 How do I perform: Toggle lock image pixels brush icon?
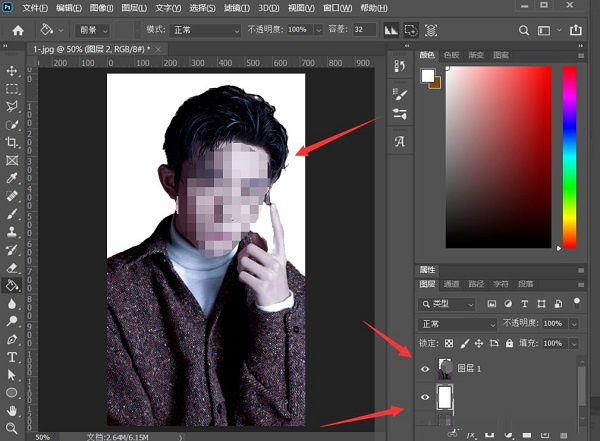point(465,343)
